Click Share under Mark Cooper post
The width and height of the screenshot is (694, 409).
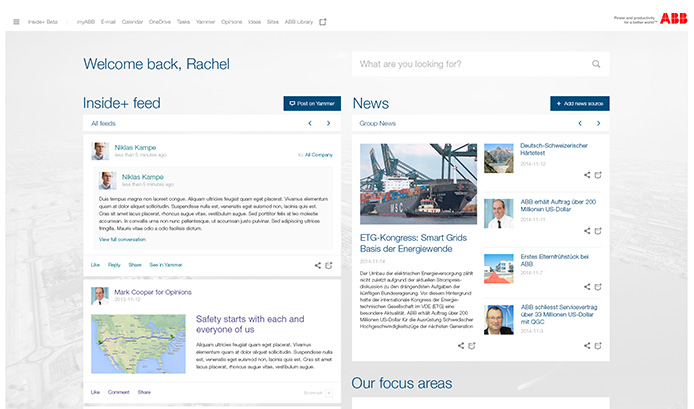(144, 392)
